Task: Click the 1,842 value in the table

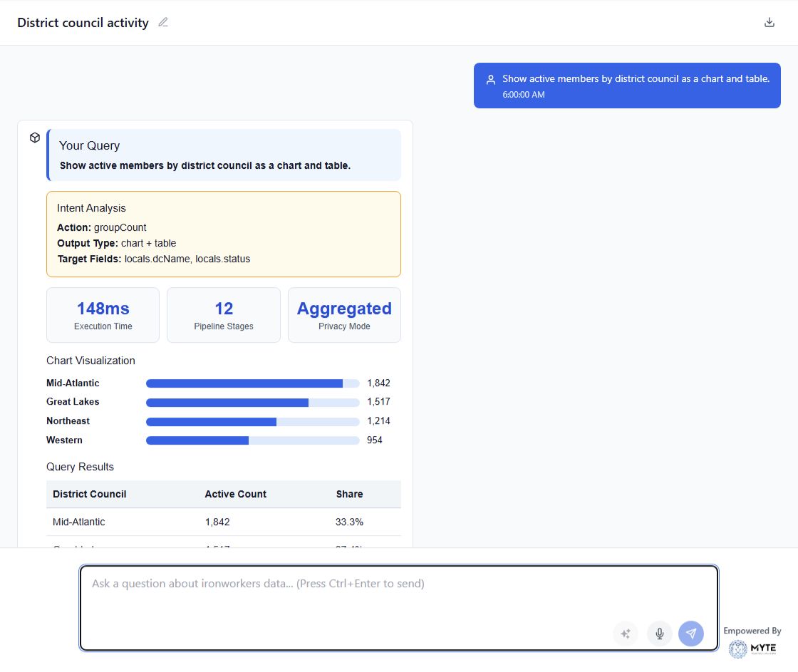Action: (217, 522)
